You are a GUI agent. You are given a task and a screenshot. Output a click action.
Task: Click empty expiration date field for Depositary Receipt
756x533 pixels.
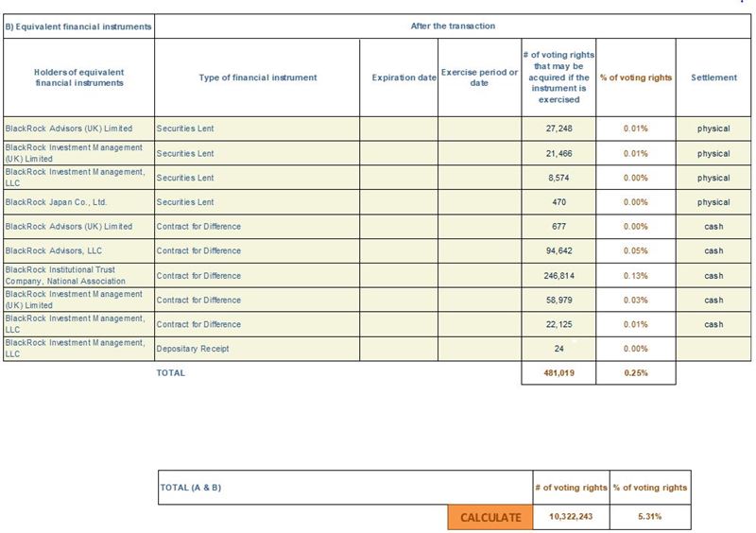399,349
